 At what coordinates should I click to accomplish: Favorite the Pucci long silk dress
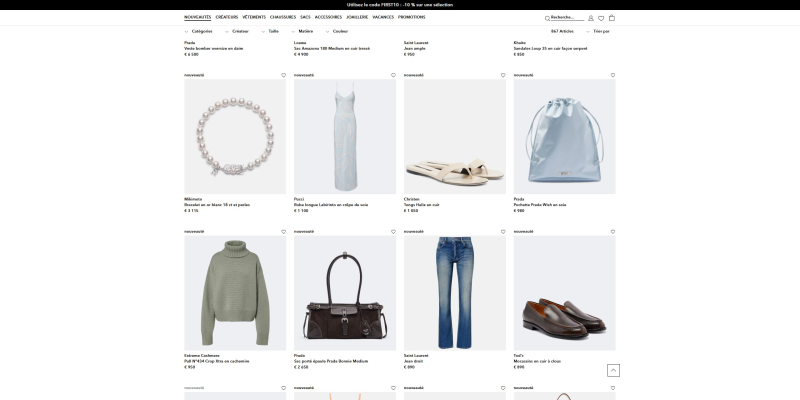393,75
